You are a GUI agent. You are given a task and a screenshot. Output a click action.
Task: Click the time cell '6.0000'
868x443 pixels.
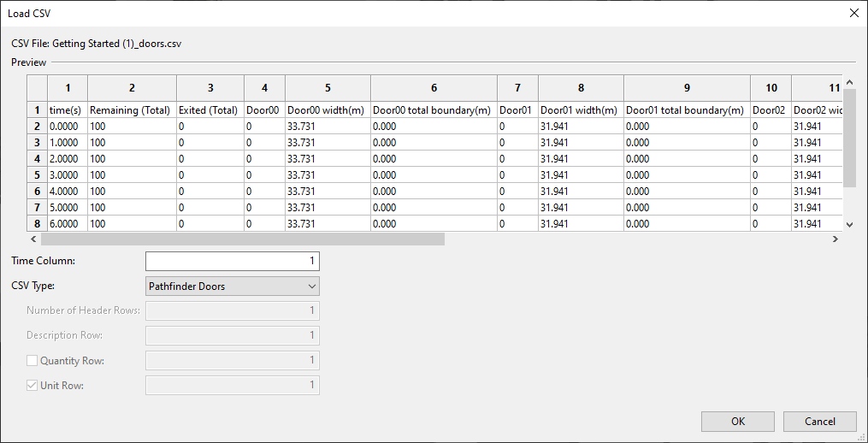68,224
